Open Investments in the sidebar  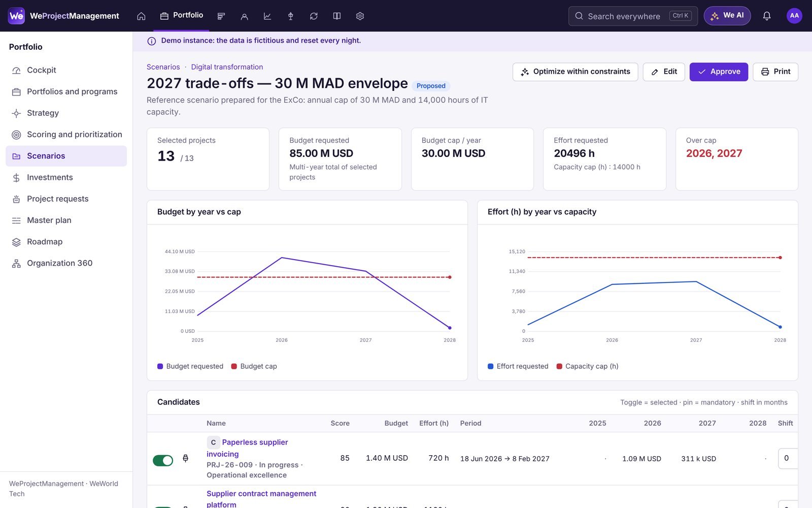[66, 177]
